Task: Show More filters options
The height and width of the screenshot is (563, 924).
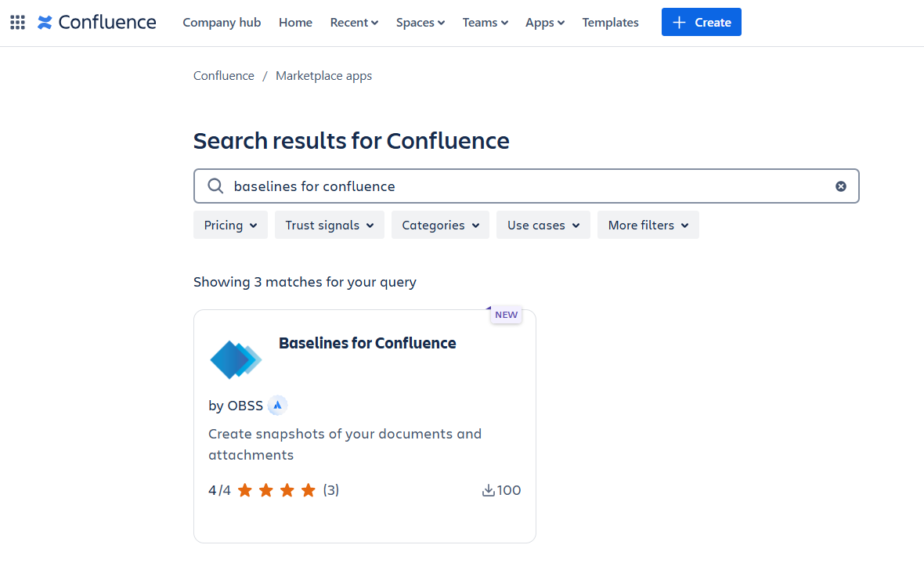Action: coord(648,225)
